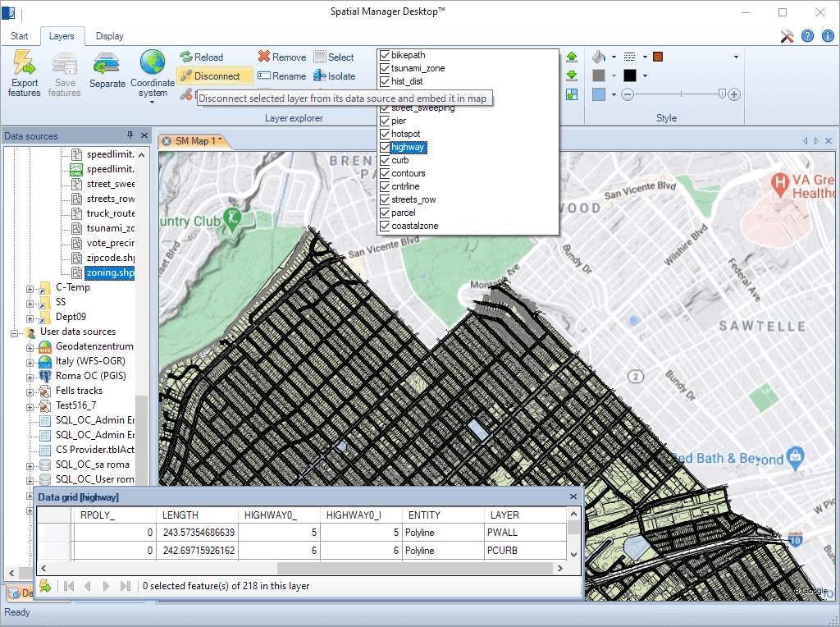Open the Coordinate system globe icon
The height and width of the screenshot is (627, 840).
coord(152,62)
